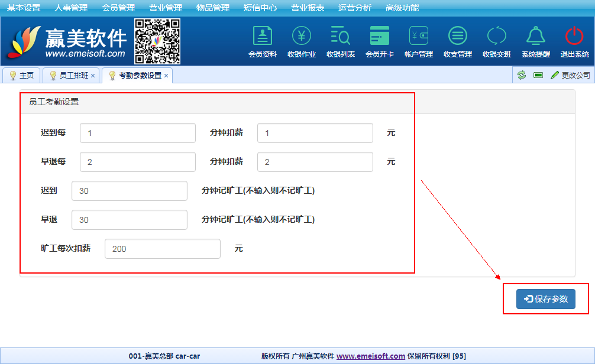Close the 员工排班 tab

[93, 76]
